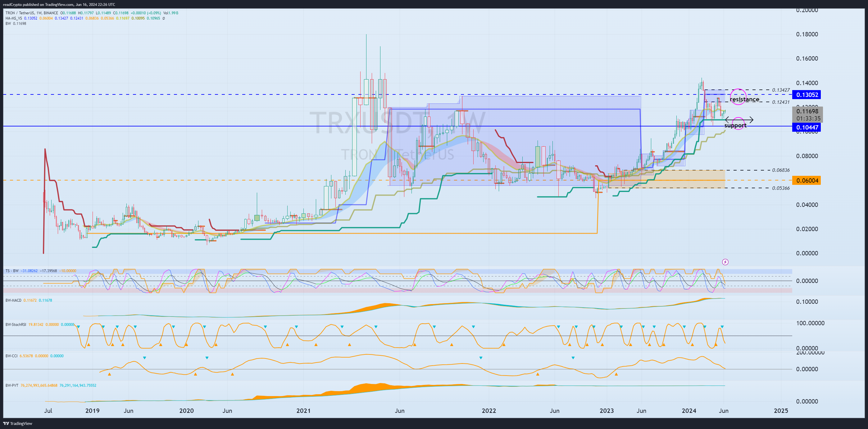
Task: Click the pink lightning bolt event icon
Action: click(725, 262)
